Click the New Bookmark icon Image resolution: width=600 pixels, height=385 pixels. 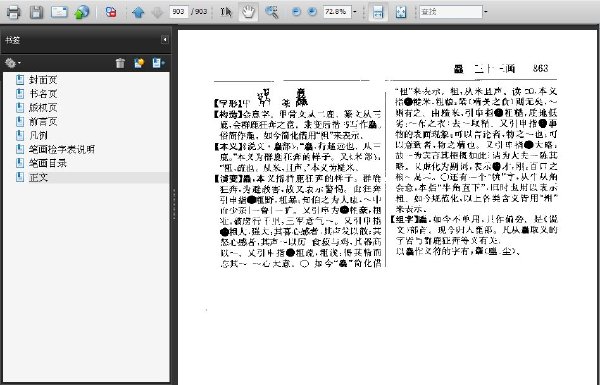139,63
